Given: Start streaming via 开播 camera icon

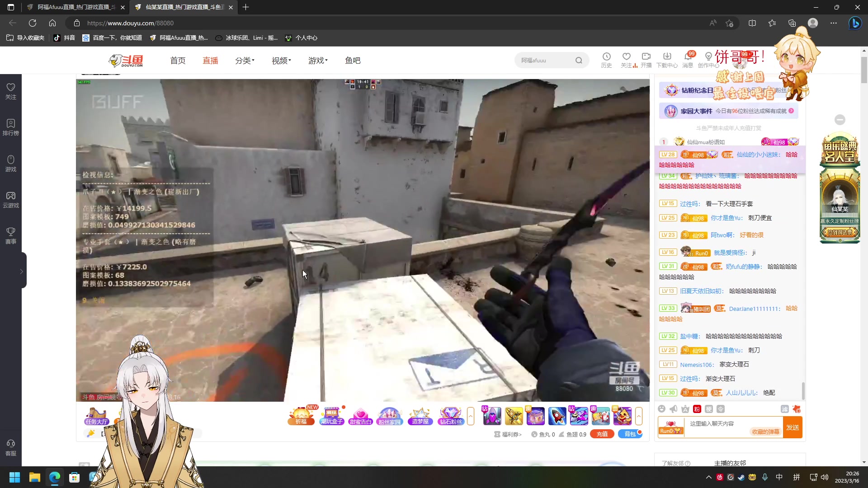Looking at the screenshot, I should [x=646, y=60].
